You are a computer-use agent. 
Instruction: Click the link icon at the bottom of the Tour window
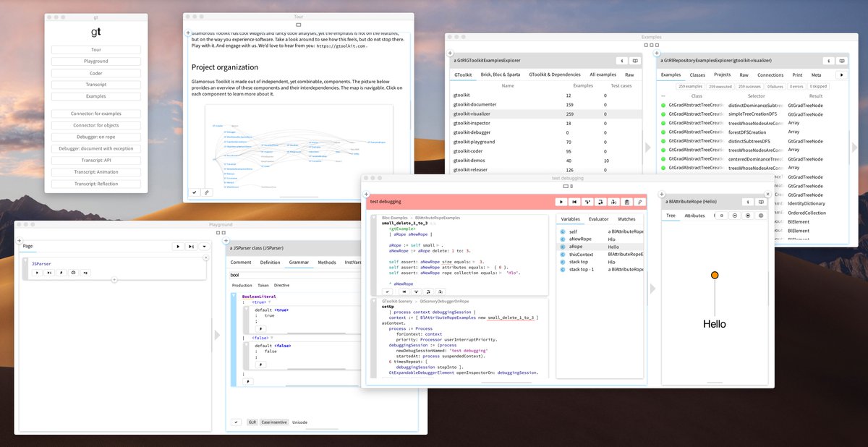[206, 192]
